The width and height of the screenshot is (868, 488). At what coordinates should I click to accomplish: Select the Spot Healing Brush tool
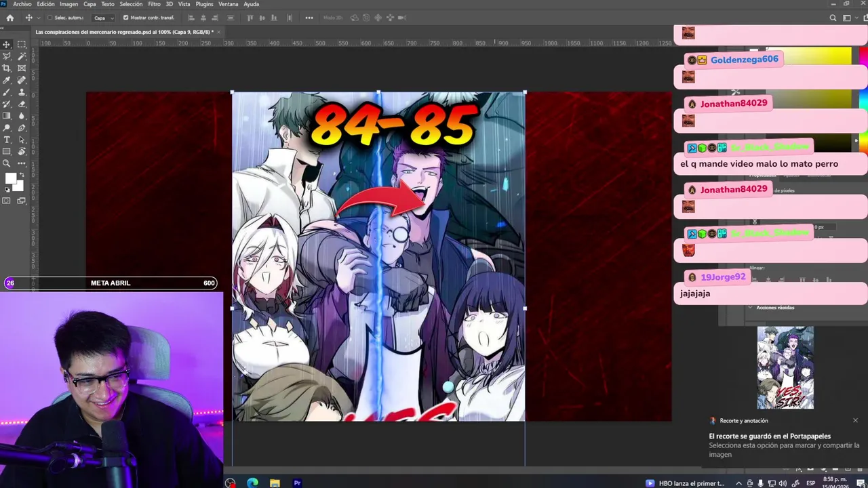22,80
